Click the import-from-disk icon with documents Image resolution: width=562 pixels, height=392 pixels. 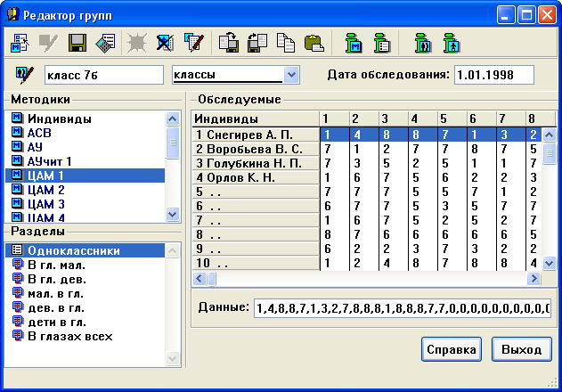pyautogui.click(x=257, y=43)
